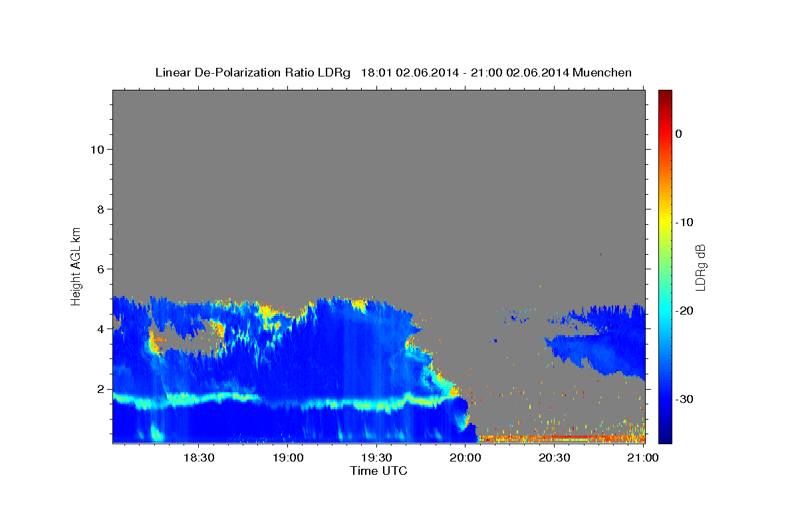
Task: Click the height tick label '10'
Action: [x=96, y=149]
